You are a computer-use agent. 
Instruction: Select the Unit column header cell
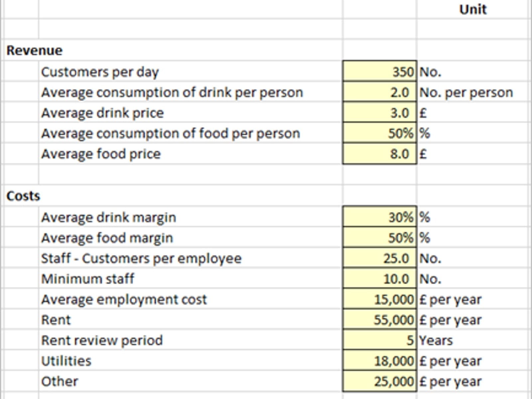(x=472, y=9)
